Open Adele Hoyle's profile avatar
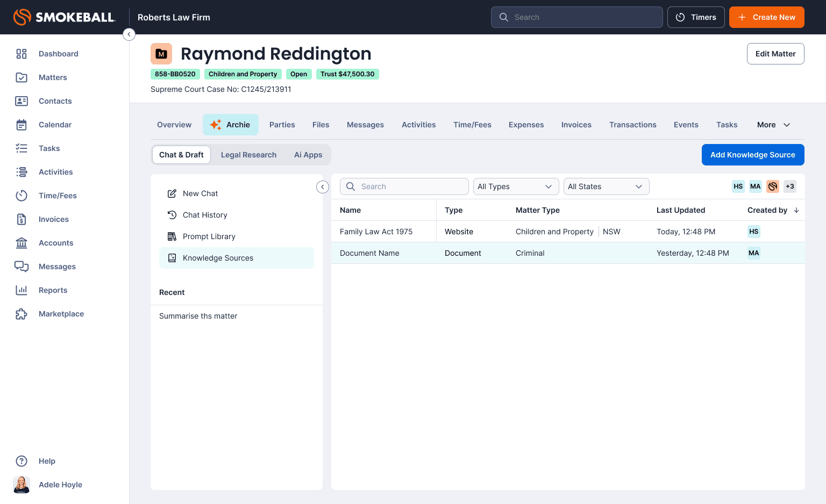The image size is (826, 504). (22, 485)
